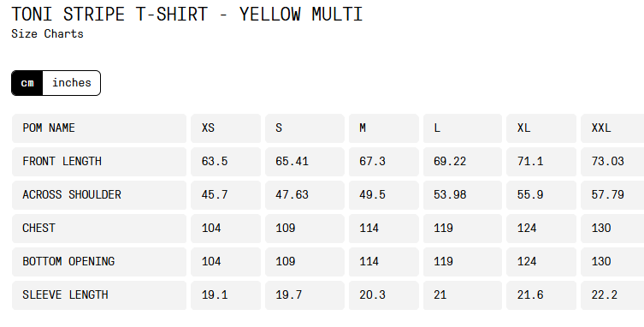This screenshot has width=644, height=327.
Task: Select the cm unit toggle
Action: point(27,83)
